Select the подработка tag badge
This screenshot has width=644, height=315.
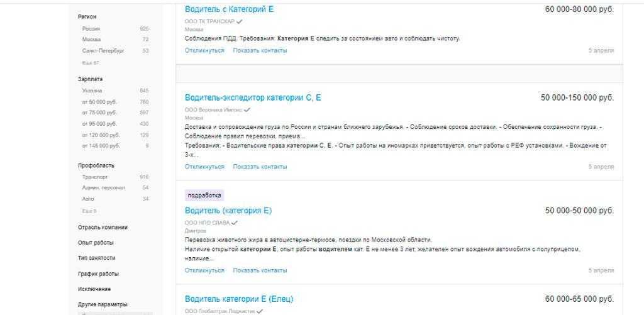[204, 196]
